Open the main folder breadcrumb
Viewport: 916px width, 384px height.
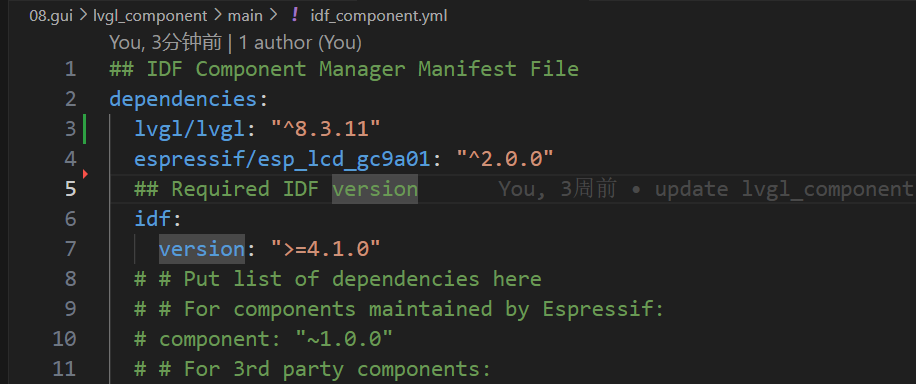tap(245, 16)
